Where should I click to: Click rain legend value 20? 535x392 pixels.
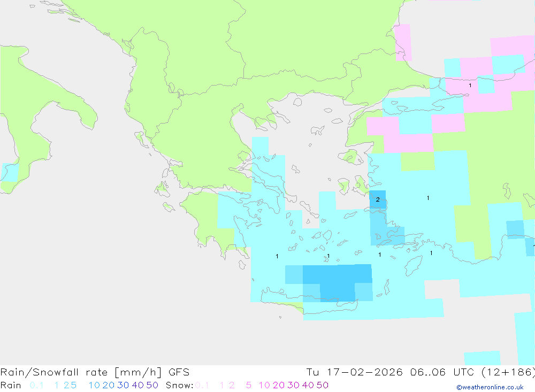[x=109, y=385]
